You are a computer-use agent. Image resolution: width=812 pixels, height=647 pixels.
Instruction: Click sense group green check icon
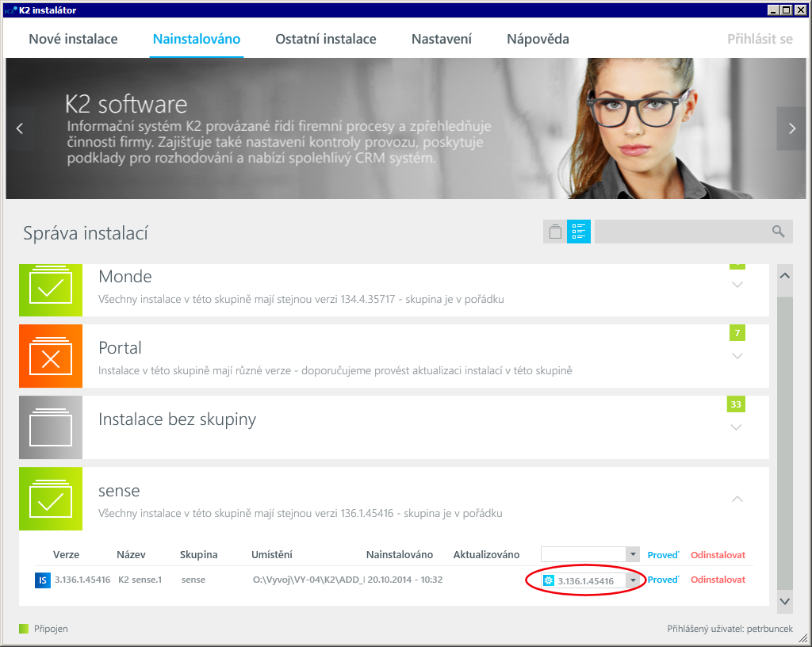[51, 499]
